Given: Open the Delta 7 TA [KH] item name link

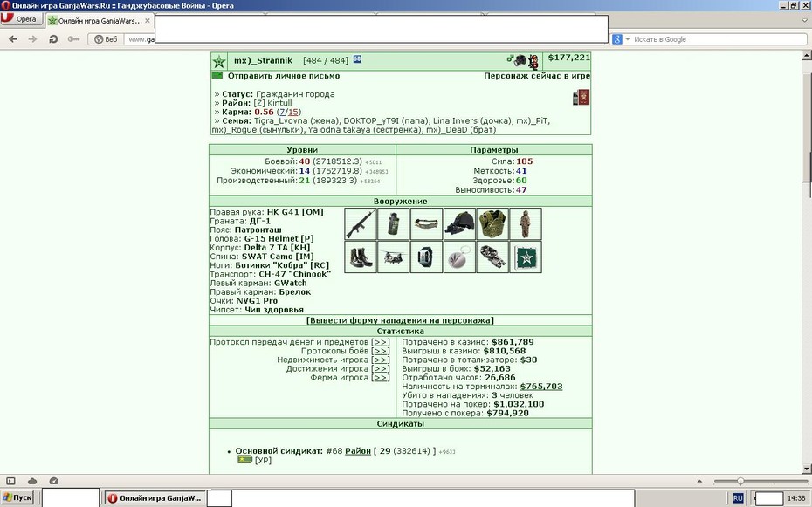Looking at the screenshot, I should [277, 247].
